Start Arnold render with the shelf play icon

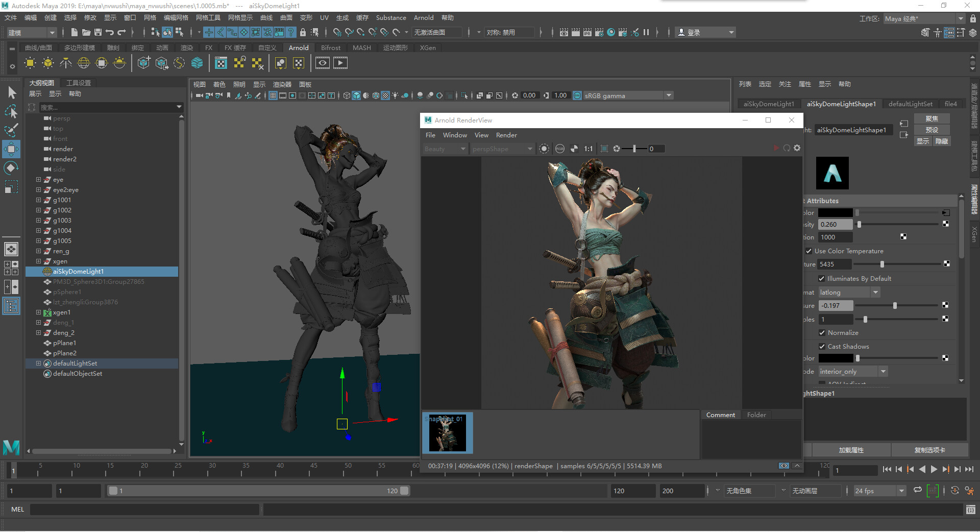tap(340, 63)
